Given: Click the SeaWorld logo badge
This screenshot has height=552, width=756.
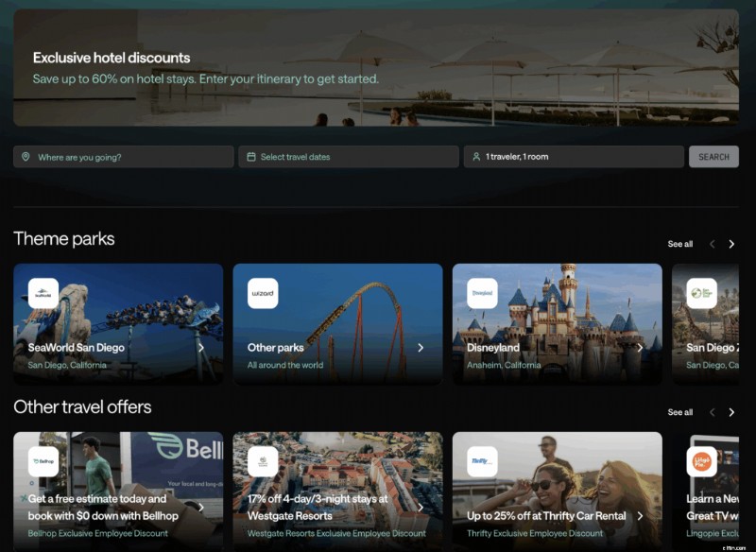Looking at the screenshot, I should (43, 293).
